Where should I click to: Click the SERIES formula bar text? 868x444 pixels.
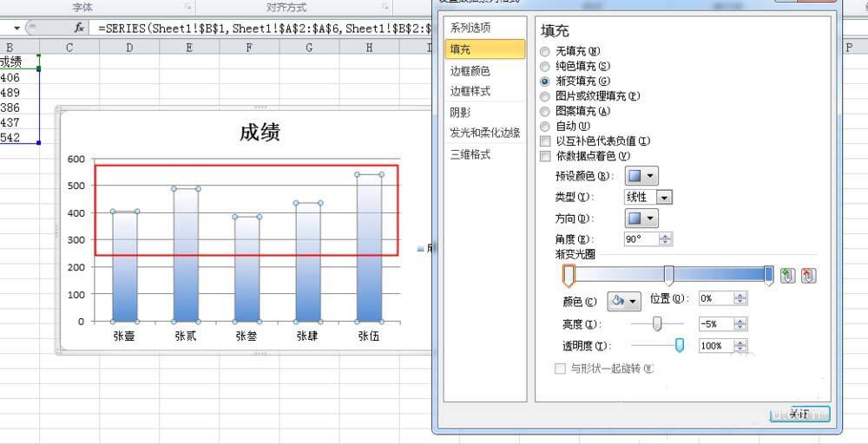tap(265, 29)
